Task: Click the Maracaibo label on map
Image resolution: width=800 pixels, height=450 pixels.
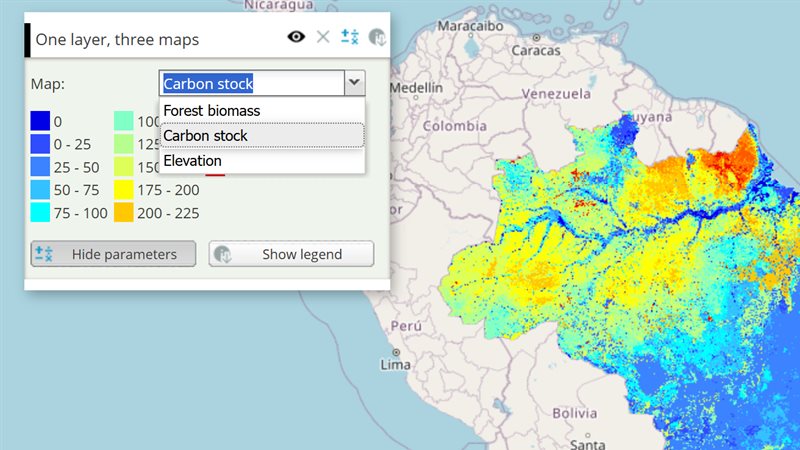Action: tap(470, 26)
